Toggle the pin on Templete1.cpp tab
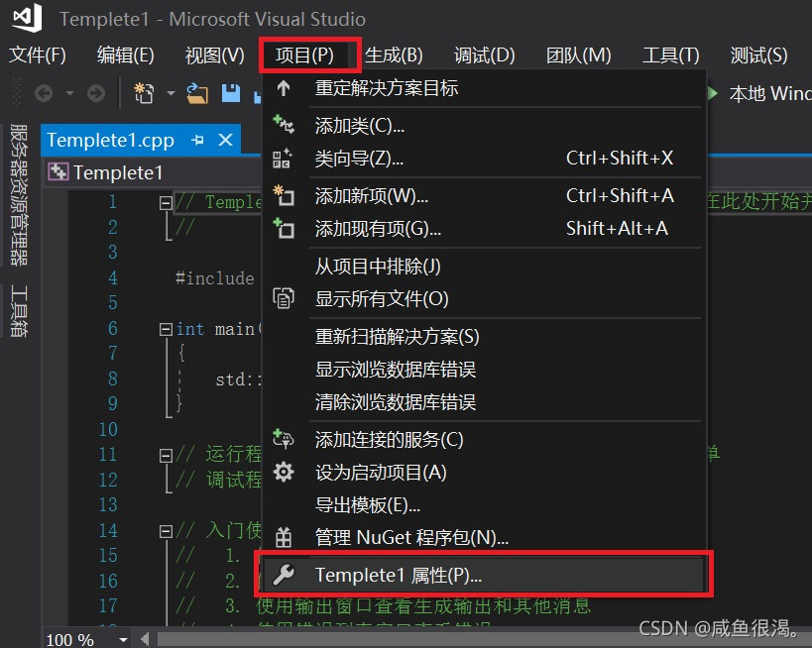812x648 pixels. pos(197,141)
